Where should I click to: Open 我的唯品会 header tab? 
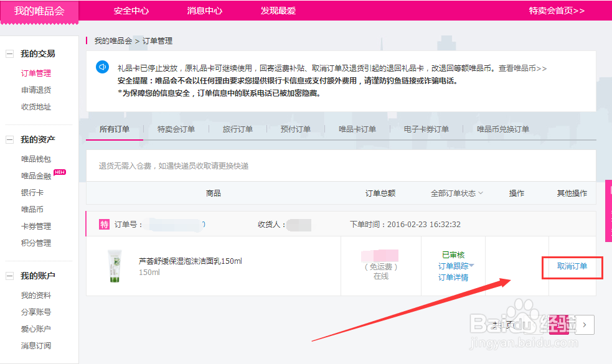pyautogui.click(x=39, y=11)
